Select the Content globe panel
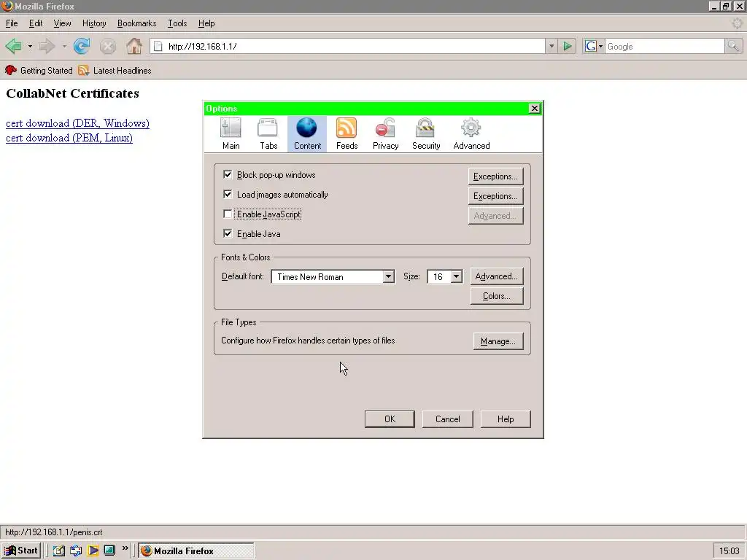 click(x=307, y=134)
